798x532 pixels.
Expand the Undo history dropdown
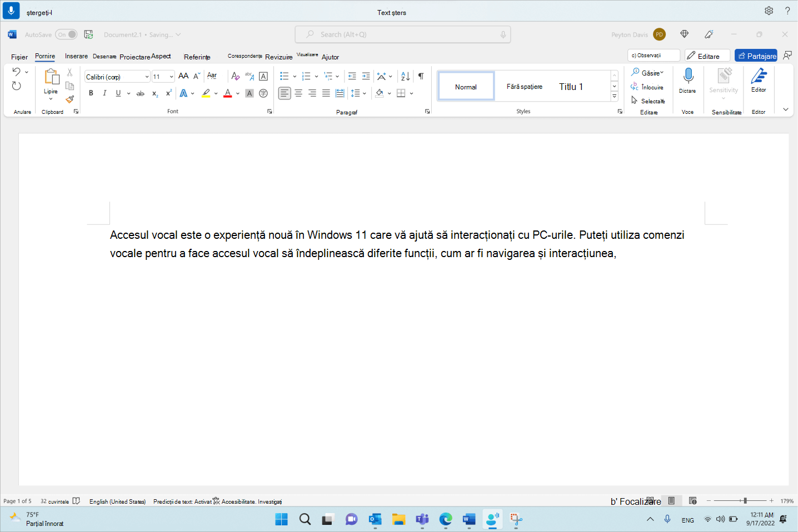27,72
